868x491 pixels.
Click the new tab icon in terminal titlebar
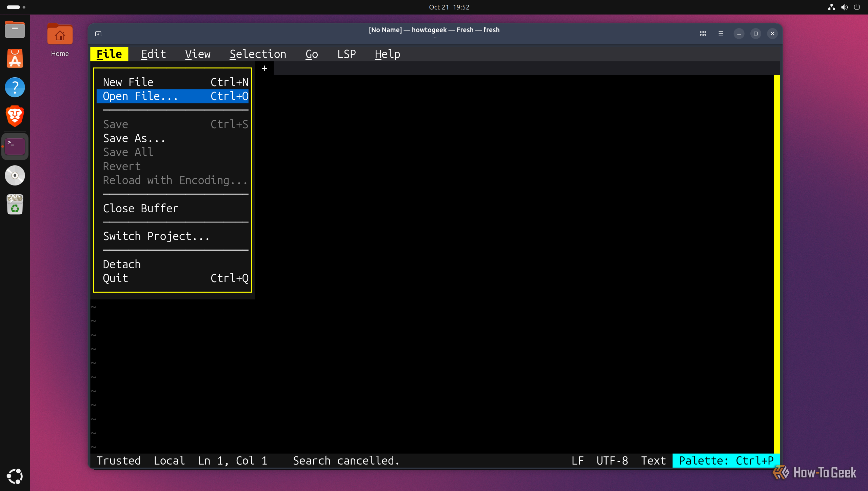click(98, 34)
